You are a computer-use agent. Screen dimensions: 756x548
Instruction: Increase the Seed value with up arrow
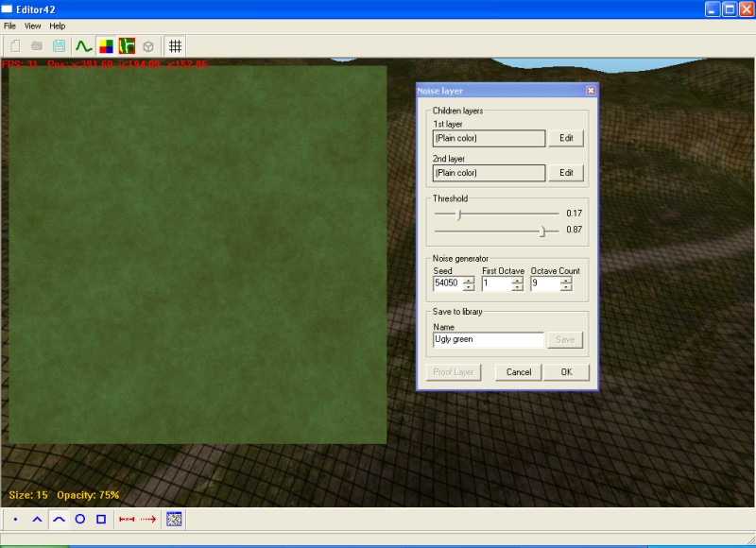click(469, 280)
